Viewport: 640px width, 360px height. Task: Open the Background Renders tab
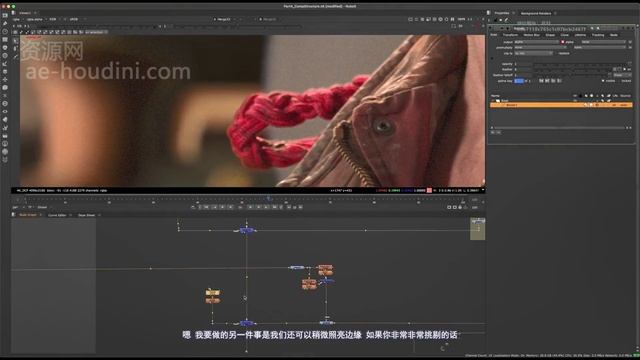click(x=536, y=13)
